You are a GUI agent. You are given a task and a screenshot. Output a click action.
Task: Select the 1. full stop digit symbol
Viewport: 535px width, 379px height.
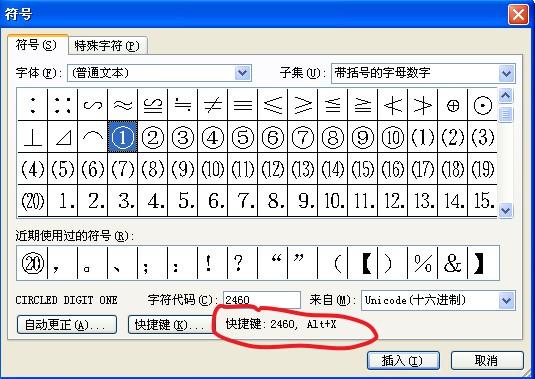click(63, 201)
